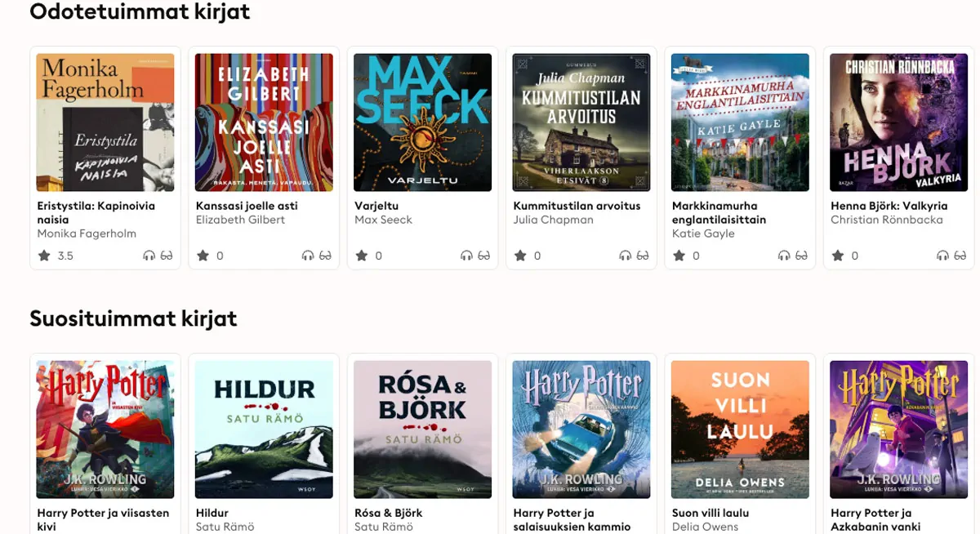Select the Markkinamurha englantilaisittain cover image
Screen dimensions: 980x534
(x=739, y=121)
